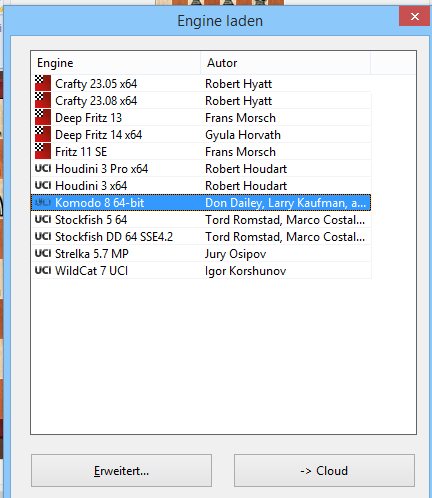Click the Crafty 23.08 x64 chessboard icon
The image size is (432, 498).
pos(43,100)
